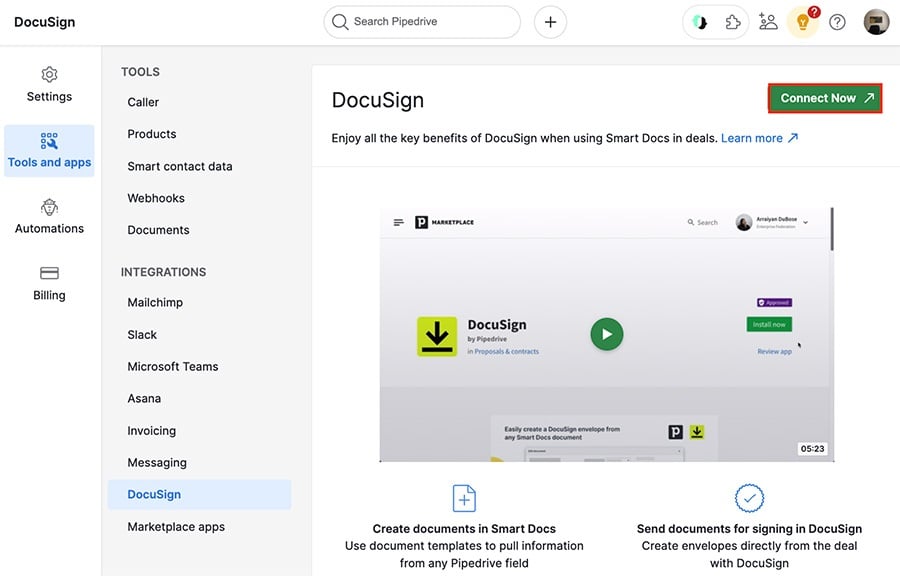Screen dimensions: 900x576
Task: Click the invite users icon
Action: [768, 21]
